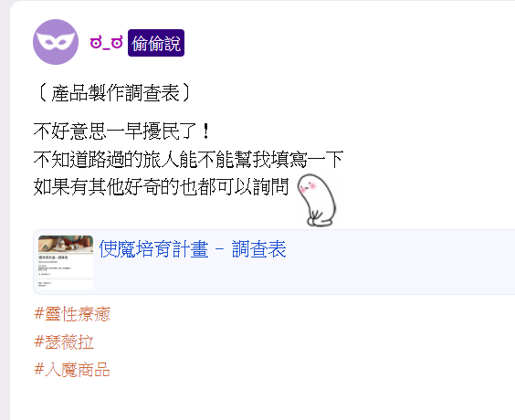This screenshot has height=420, width=515.
Task: Click the 〔產品製作調查表〕 heading text
Action: (114, 93)
